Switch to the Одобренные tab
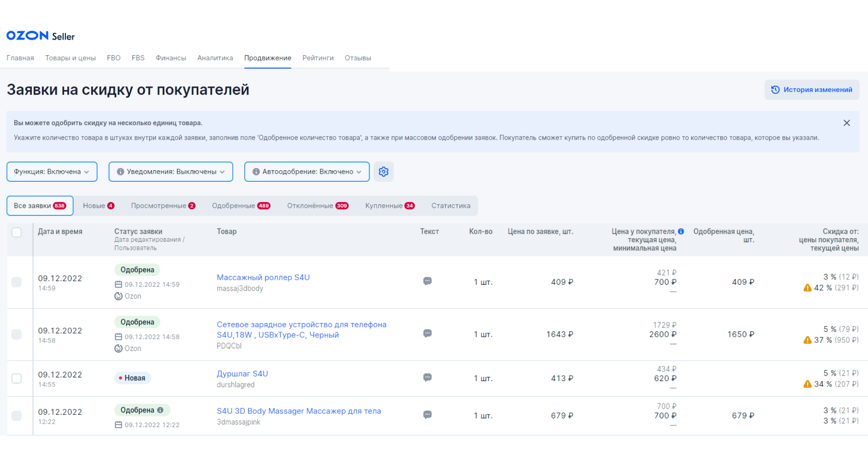Screen dimensions: 868x467 click(241, 206)
